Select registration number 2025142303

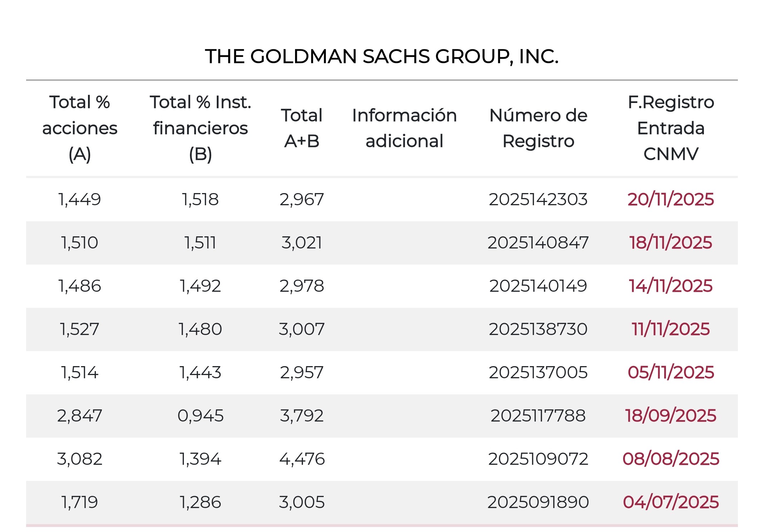tap(538, 199)
